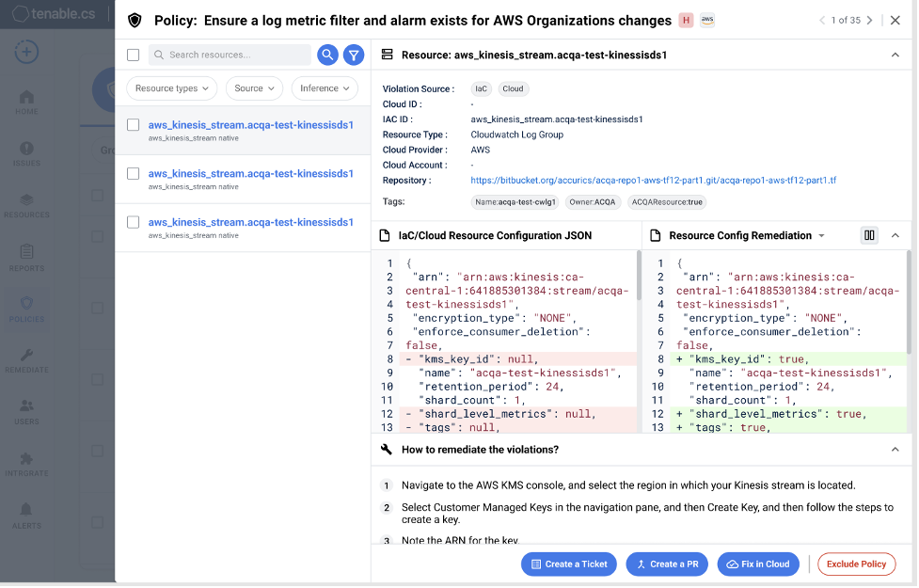This screenshot has width=919, height=588.
Task: Click the wrench icon beside remediate heading
Action: tap(387, 450)
